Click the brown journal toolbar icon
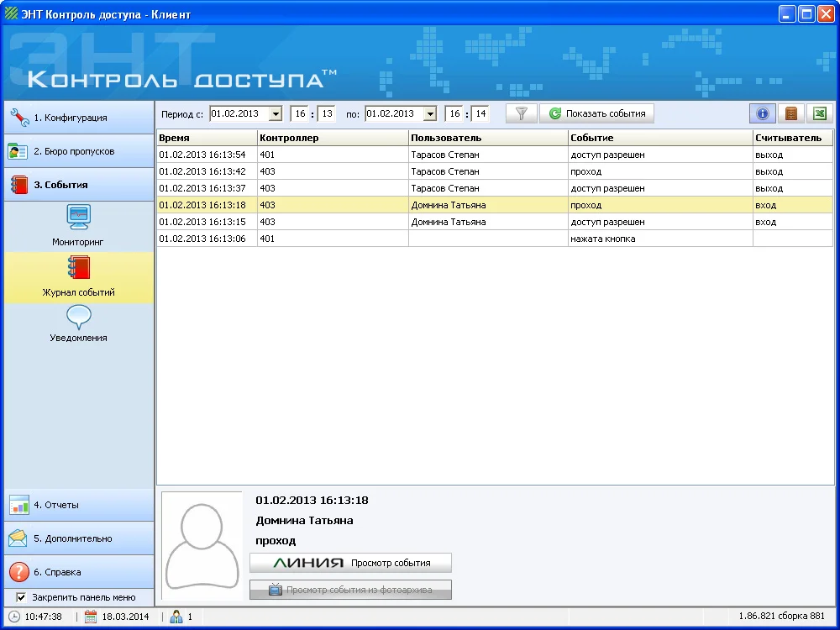This screenshot has width=840, height=630. 791,113
